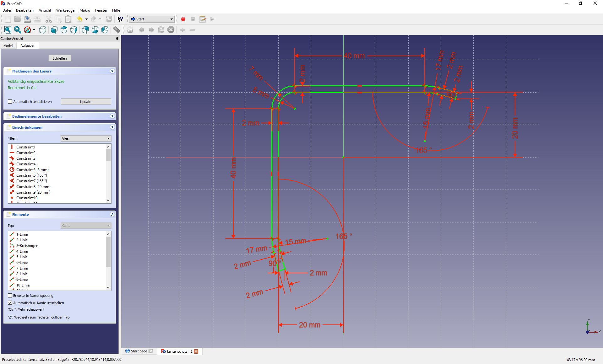This screenshot has height=364, width=603.
Task: Open the Start workbench dropdown
Action: [x=152, y=19]
